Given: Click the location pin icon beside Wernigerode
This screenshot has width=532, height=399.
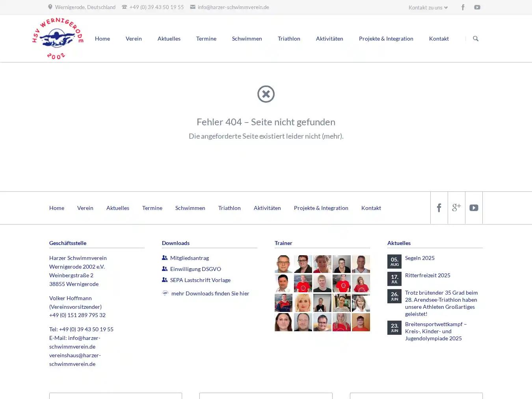Looking at the screenshot, I should tap(50, 7).
